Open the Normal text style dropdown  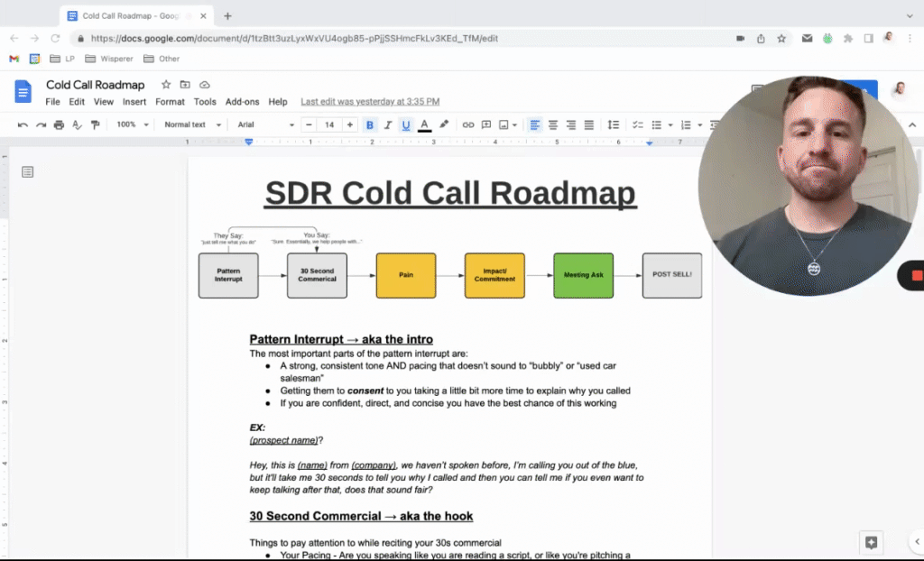[190, 124]
